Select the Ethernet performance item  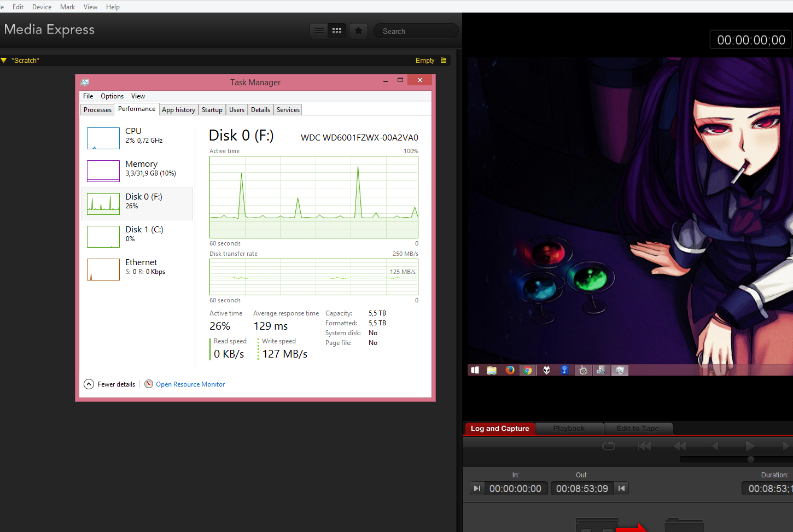click(137, 270)
